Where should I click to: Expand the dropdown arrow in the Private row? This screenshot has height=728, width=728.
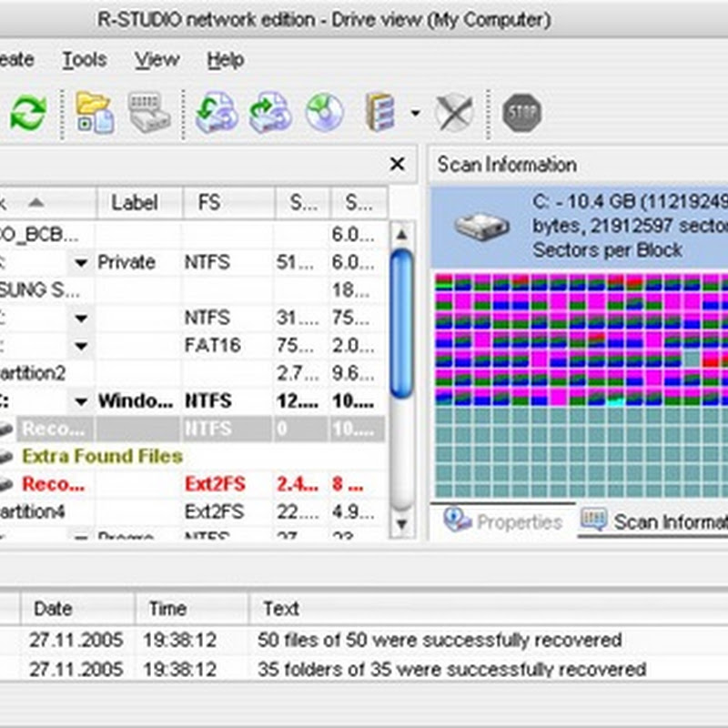[81, 264]
